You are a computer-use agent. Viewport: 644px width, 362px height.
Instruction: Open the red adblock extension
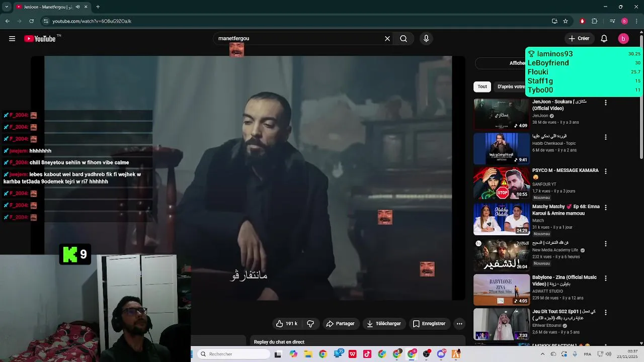tap(582, 21)
